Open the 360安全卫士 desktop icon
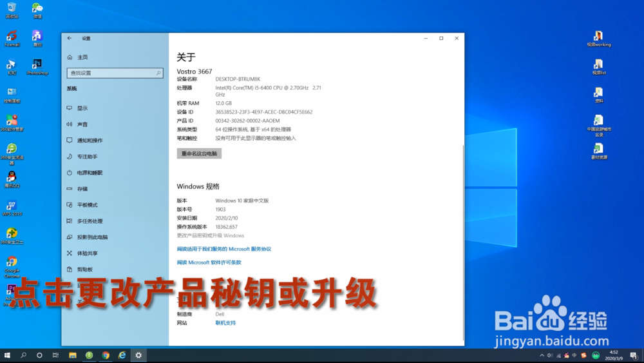 (12, 236)
